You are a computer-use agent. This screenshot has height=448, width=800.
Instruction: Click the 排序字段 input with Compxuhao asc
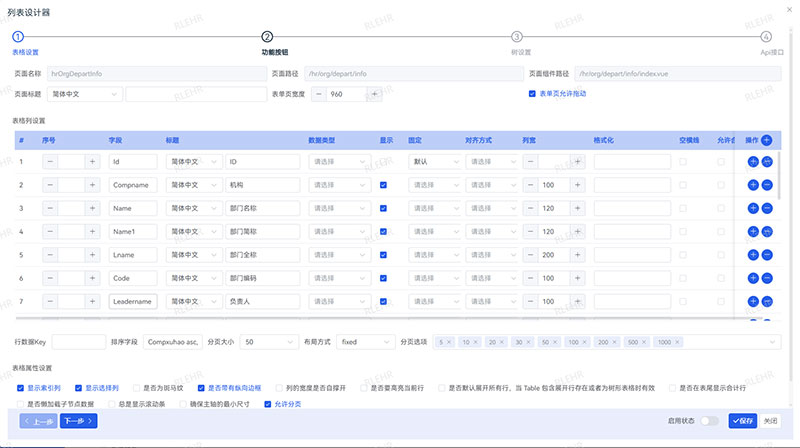tap(173, 342)
